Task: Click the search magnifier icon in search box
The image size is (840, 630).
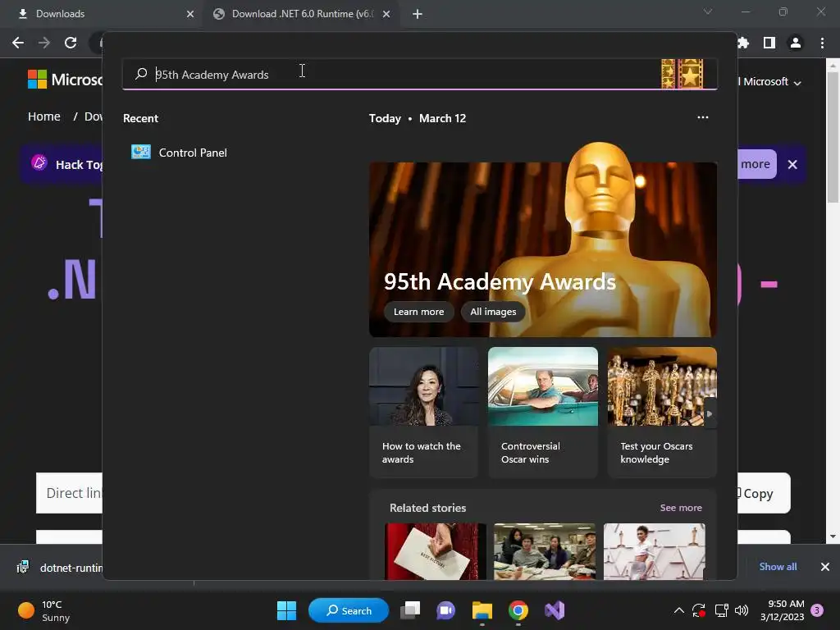Action: tap(141, 74)
